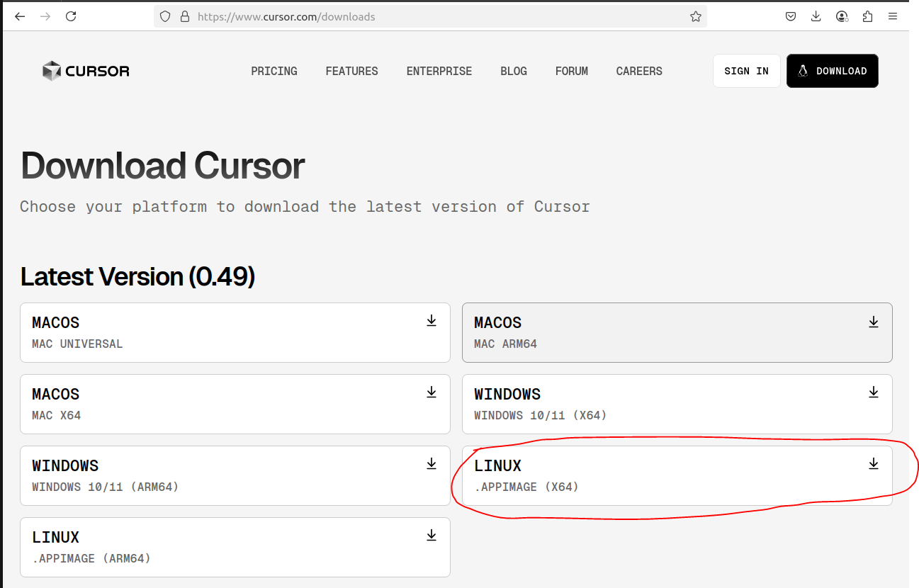Open the Pocket save icon
Image resolution: width=919 pixels, height=588 pixels.
(x=791, y=16)
